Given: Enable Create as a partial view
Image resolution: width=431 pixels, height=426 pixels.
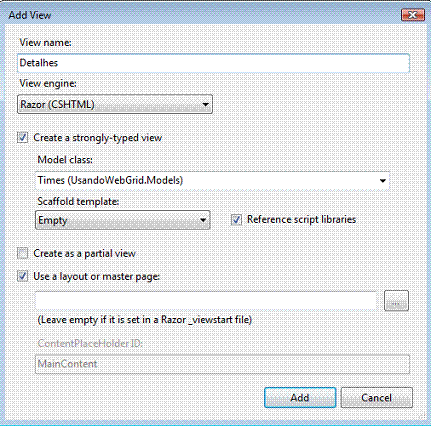Looking at the screenshot, I should tap(23, 253).
